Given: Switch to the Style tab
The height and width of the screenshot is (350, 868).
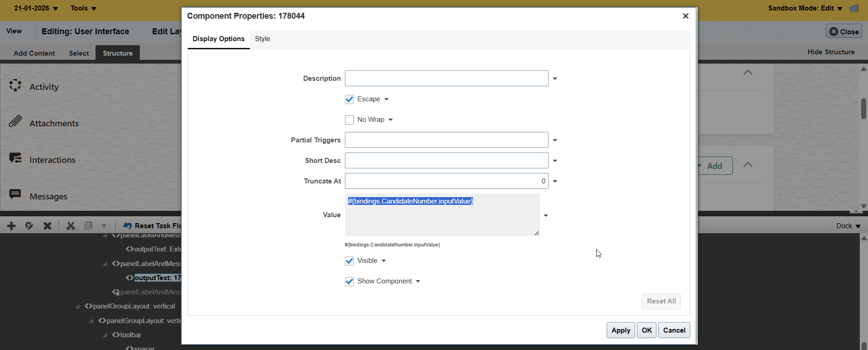Looking at the screenshot, I should [262, 39].
